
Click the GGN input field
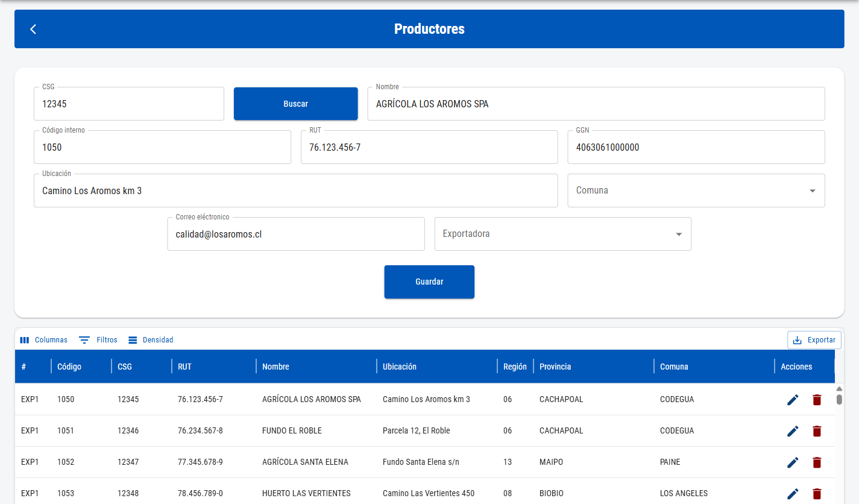point(696,147)
